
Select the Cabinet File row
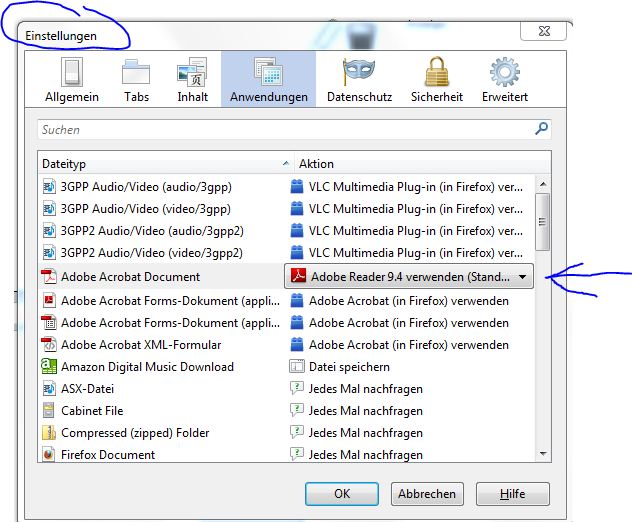point(286,411)
